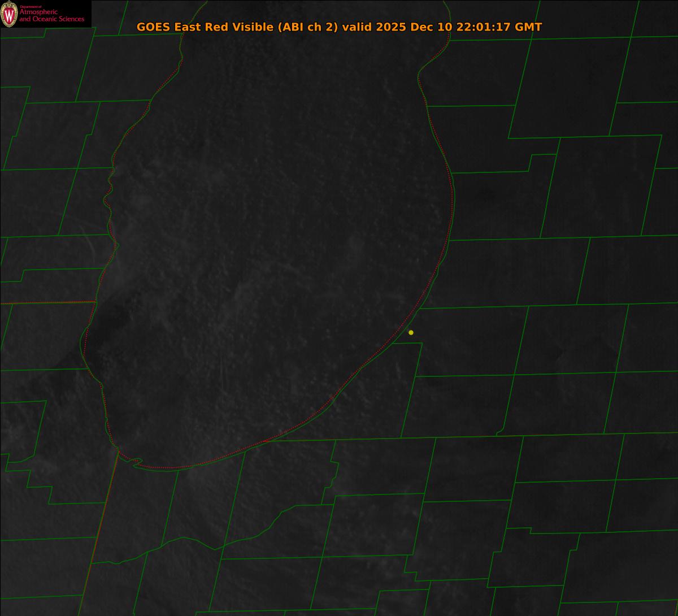Click the word "valid" in the header
Image resolution: width=678 pixels, height=616 pixels.
[x=357, y=27]
